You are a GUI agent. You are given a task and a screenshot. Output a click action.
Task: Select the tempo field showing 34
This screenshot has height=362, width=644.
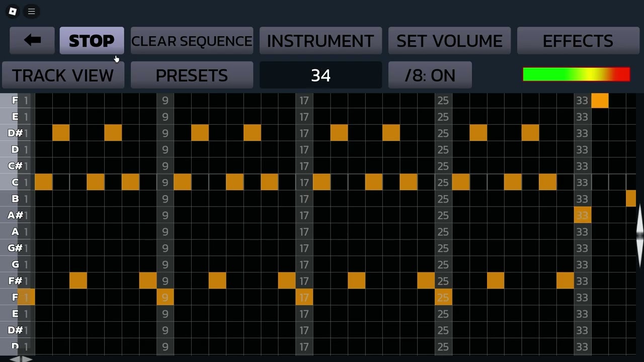[x=320, y=75]
